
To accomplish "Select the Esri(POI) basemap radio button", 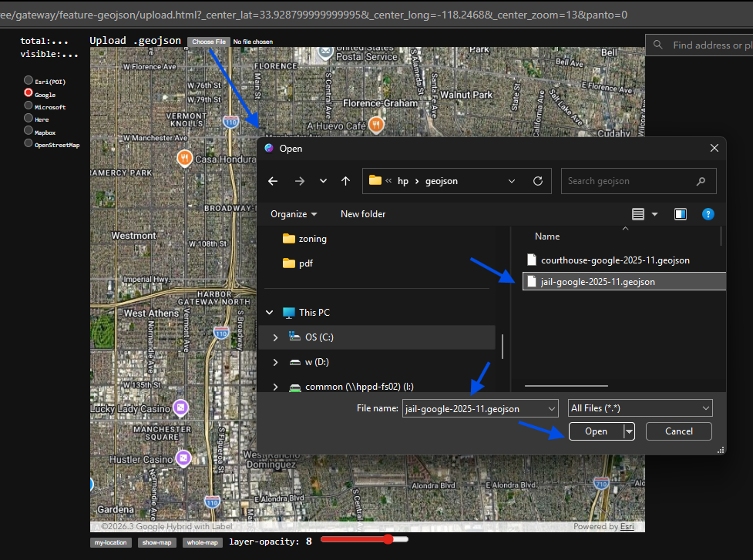I will 29,80.
